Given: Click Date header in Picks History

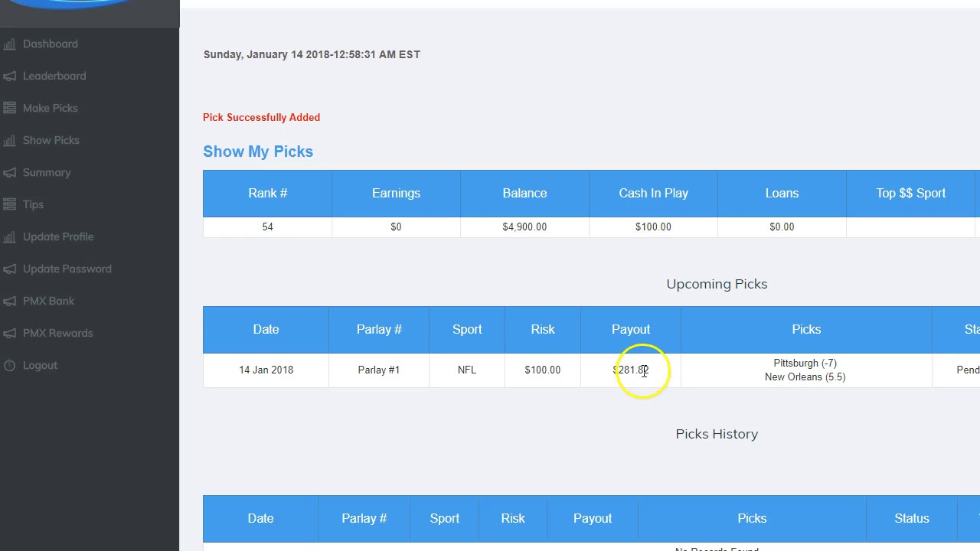Looking at the screenshot, I should pos(260,519).
